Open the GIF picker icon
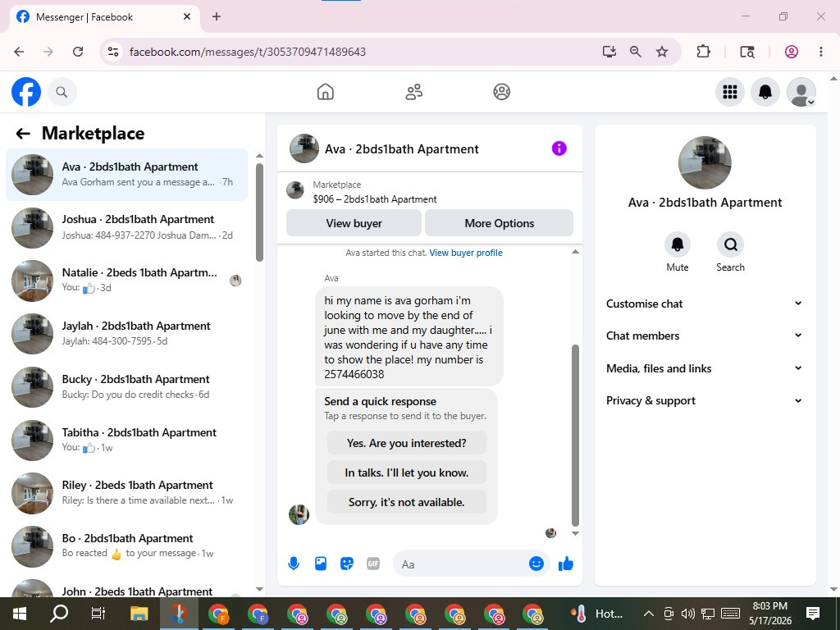840x630 pixels. point(373,564)
